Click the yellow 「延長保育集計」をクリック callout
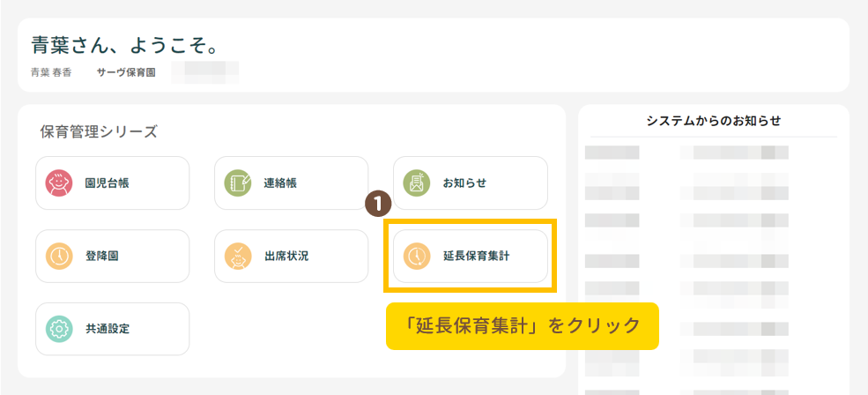 click(x=522, y=326)
